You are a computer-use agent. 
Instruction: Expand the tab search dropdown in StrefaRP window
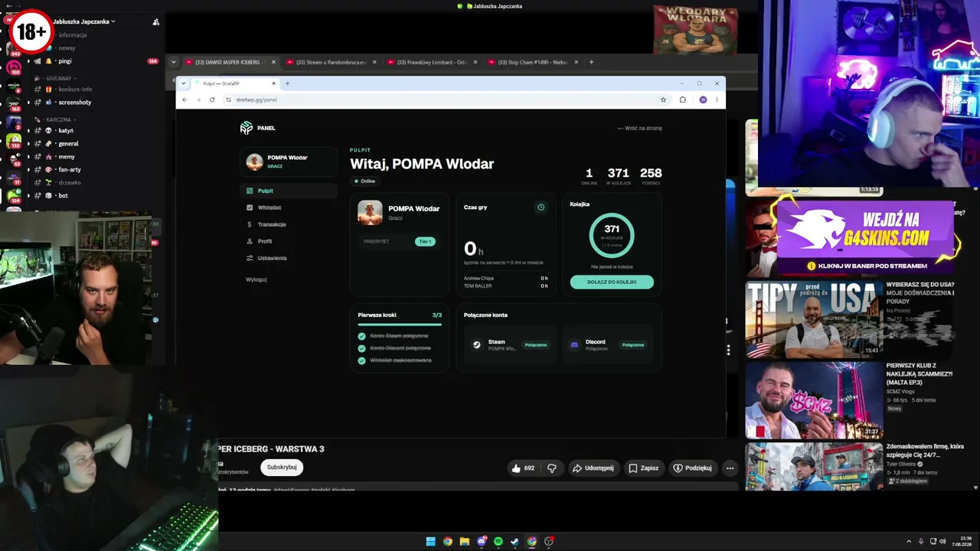click(185, 83)
